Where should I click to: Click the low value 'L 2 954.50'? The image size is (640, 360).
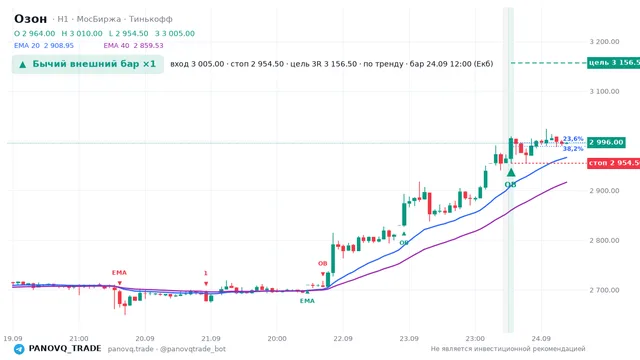pyautogui.click(x=129, y=33)
